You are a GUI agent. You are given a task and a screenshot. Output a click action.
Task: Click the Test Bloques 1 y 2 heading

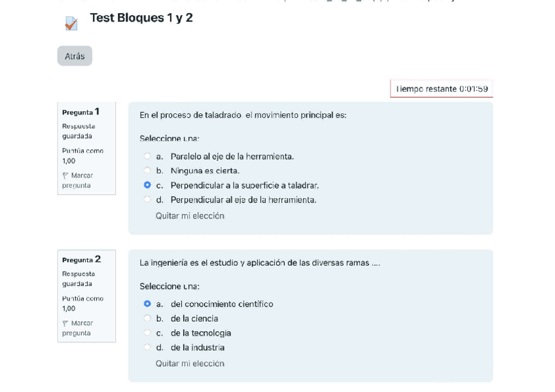click(x=141, y=18)
